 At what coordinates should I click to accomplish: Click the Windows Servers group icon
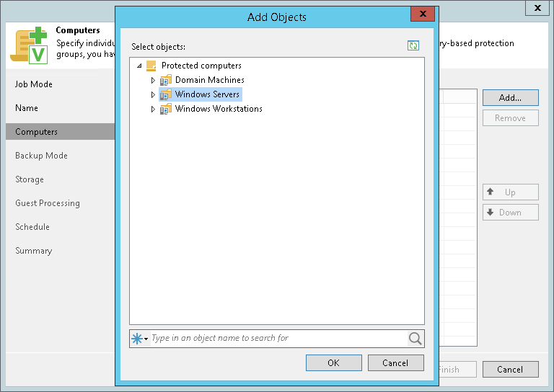pos(166,94)
